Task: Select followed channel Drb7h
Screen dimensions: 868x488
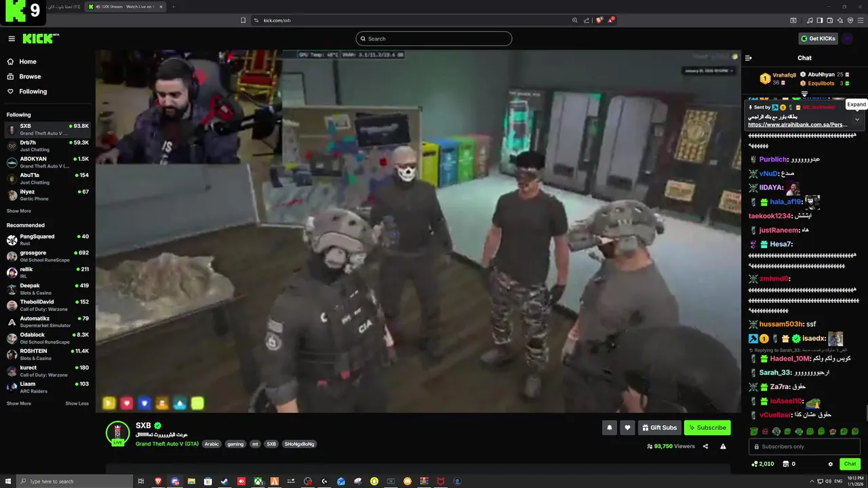Action: pos(47,146)
